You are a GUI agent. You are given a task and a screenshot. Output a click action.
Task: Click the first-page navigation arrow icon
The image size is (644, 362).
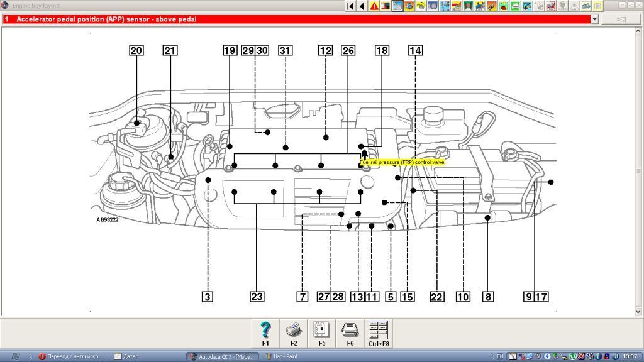[350, 6]
